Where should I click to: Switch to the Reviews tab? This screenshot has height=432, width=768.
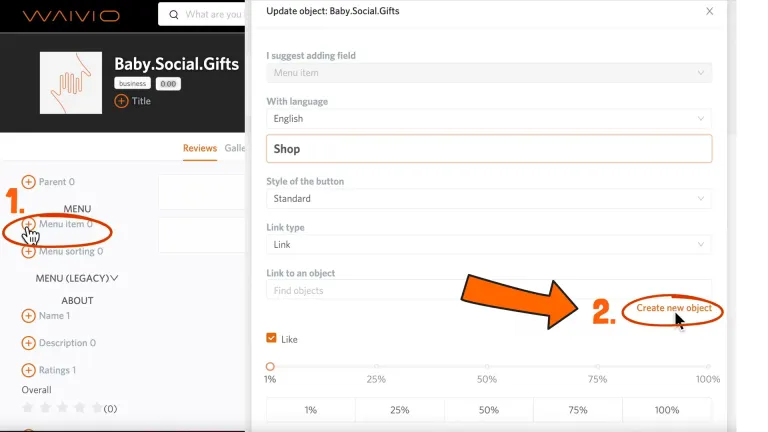pyautogui.click(x=200, y=148)
